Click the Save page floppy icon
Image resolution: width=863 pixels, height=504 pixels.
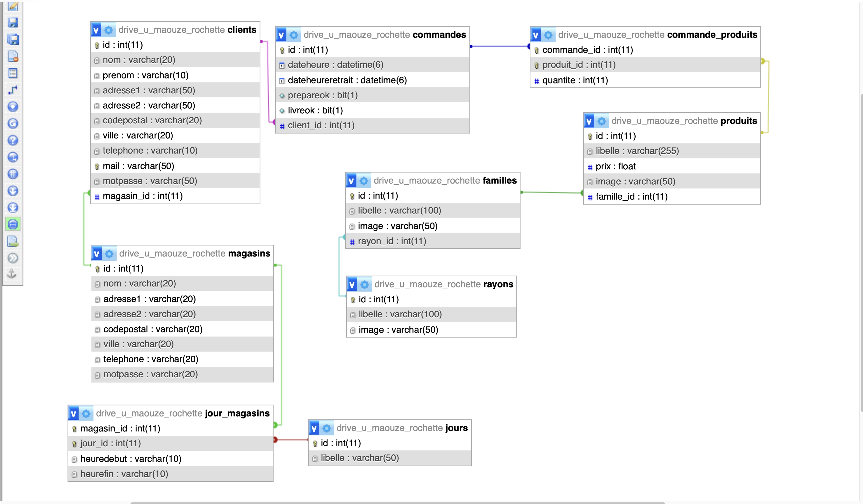pos(13,23)
